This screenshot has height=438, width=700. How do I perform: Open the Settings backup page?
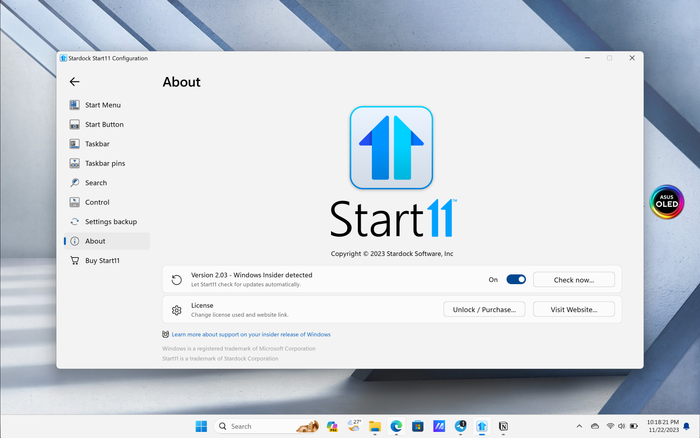tap(106, 221)
